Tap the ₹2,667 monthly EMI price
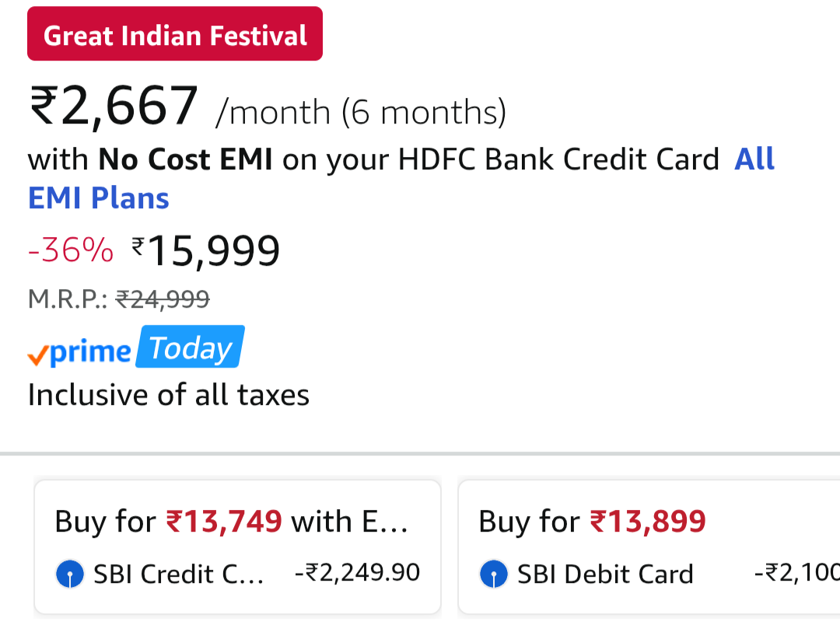Screen dimensions: 840x625 114,106
